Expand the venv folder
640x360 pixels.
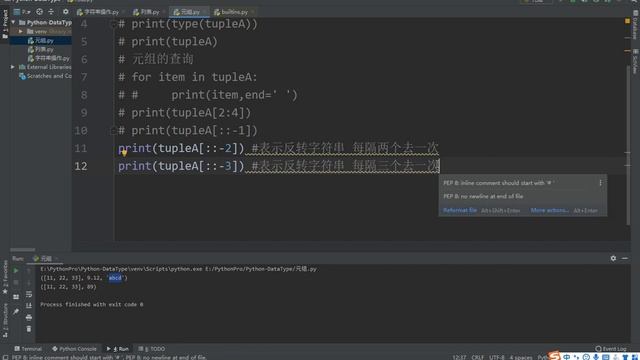[21, 31]
